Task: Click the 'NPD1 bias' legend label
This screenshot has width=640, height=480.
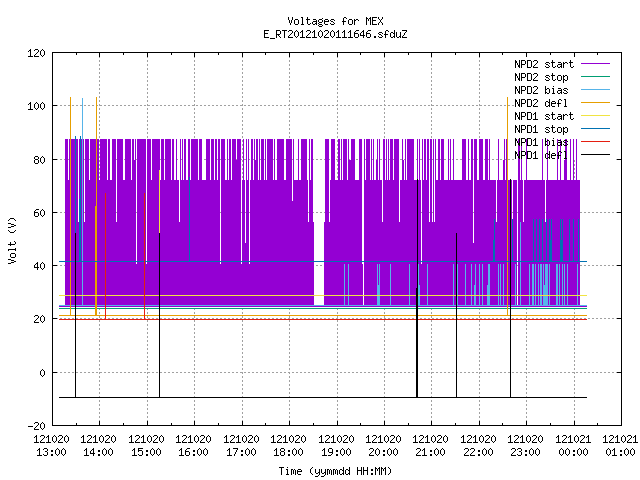Action: tap(541, 142)
